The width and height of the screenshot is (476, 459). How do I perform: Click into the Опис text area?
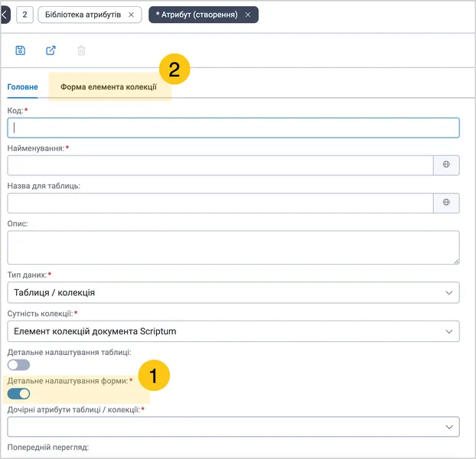coord(233,248)
